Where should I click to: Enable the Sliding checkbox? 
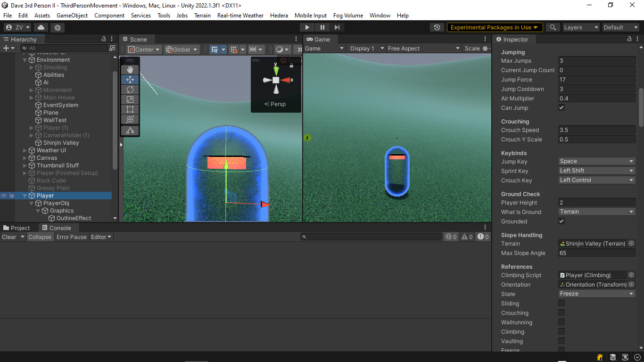[561, 303]
